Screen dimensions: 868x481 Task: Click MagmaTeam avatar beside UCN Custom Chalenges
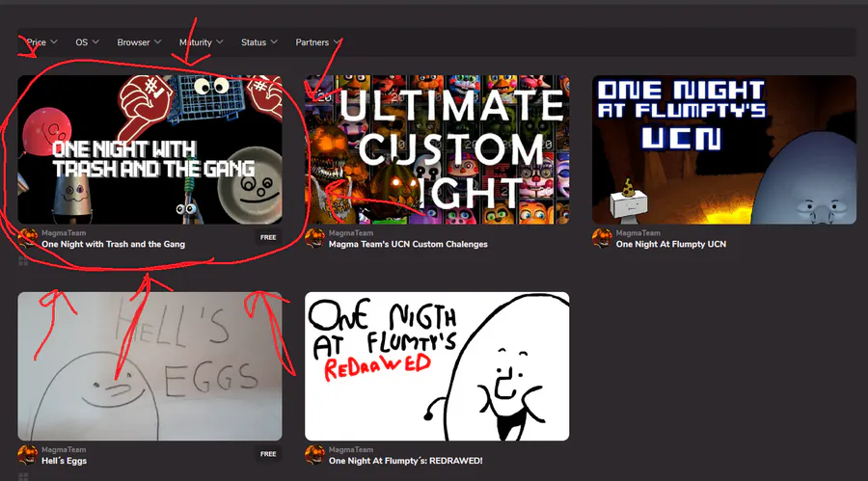pos(315,238)
